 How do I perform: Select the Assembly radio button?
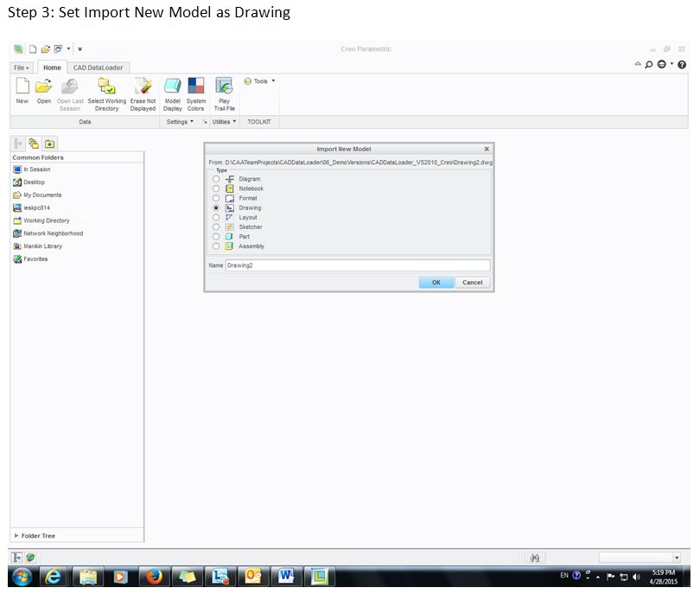(x=216, y=246)
